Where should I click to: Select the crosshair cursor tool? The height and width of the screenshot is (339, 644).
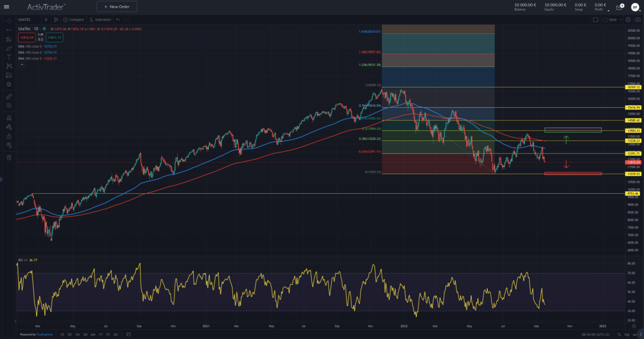click(9, 20)
